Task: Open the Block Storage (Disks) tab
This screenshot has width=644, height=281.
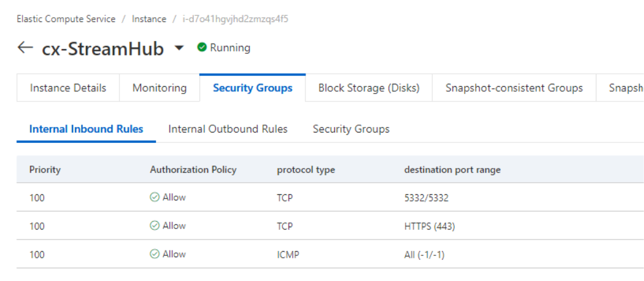Action: coord(368,88)
